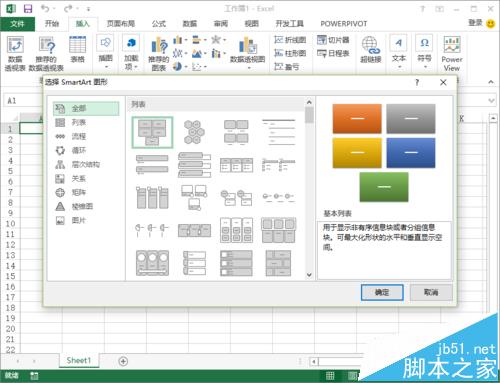The image size is (500, 383).
Task: Choose the hexagon cluster SmartArt layout
Action: coord(194,132)
